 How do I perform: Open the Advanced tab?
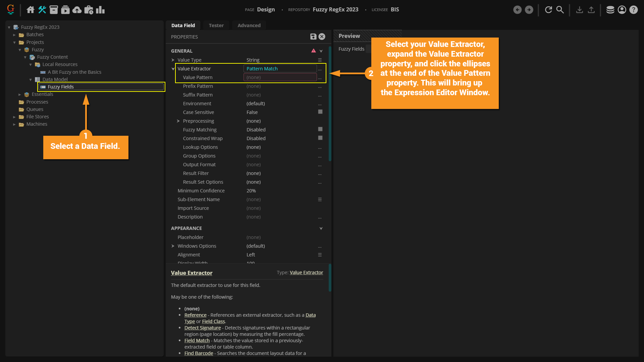click(249, 25)
